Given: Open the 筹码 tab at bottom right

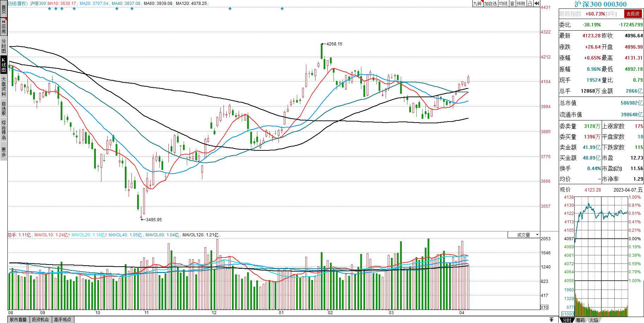Looking at the screenshot, I should [x=580, y=320].
